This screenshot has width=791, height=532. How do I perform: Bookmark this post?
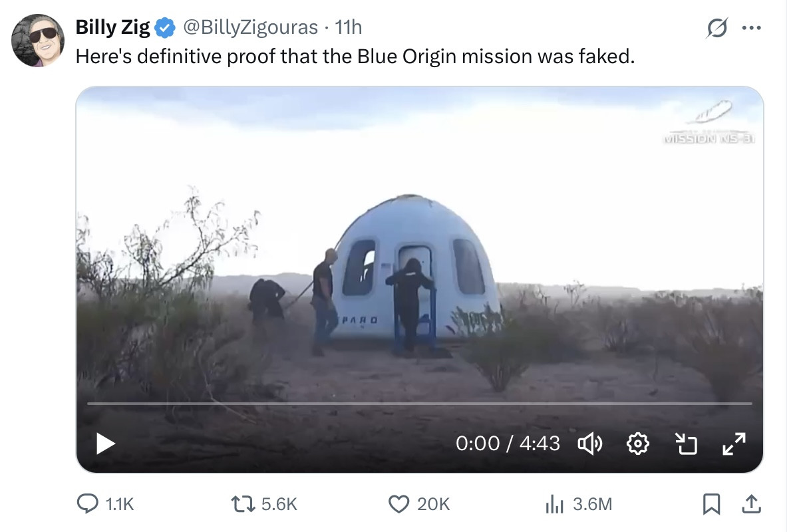pos(711,504)
